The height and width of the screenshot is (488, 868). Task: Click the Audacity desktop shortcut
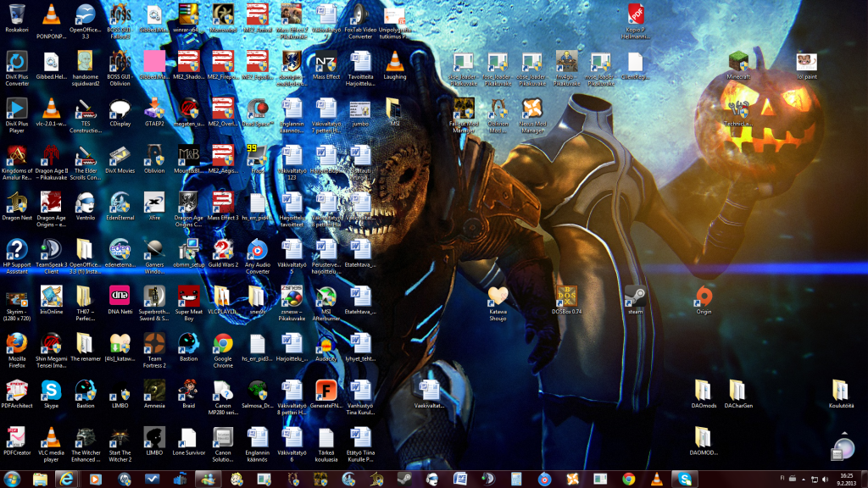coord(325,343)
